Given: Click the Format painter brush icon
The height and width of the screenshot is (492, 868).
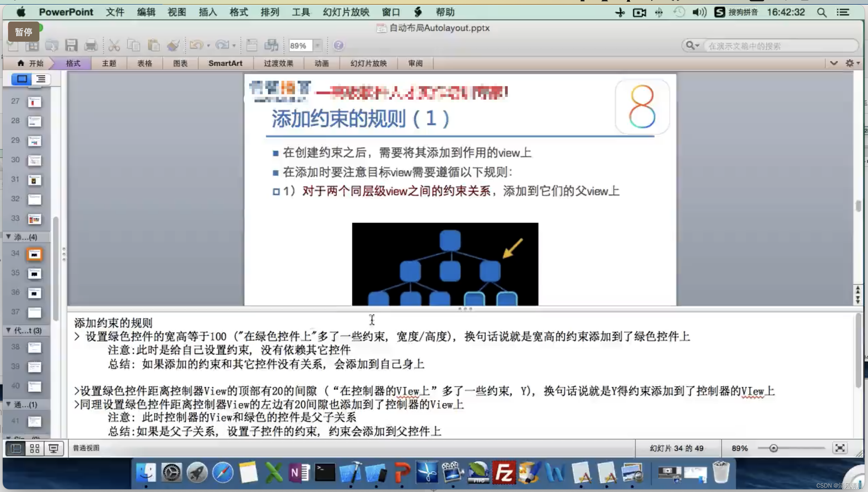Looking at the screenshot, I should click(173, 45).
